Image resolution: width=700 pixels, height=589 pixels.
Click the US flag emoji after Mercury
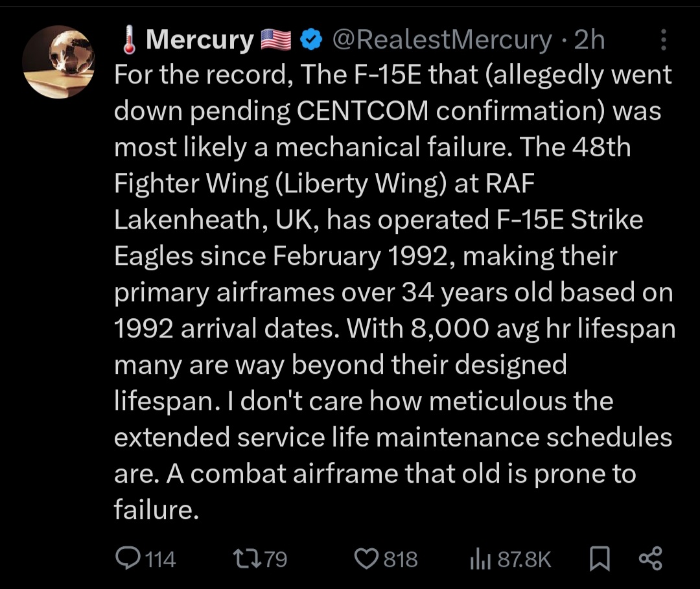click(x=275, y=40)
